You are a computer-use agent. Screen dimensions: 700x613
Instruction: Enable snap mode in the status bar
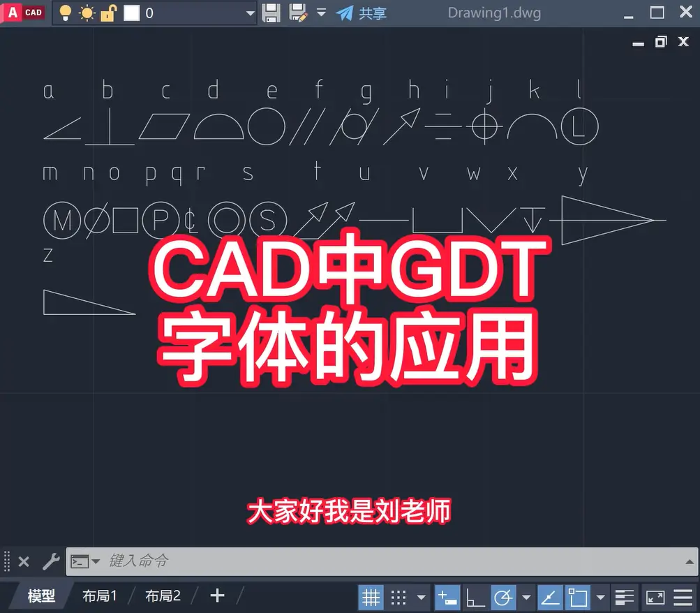399,598
